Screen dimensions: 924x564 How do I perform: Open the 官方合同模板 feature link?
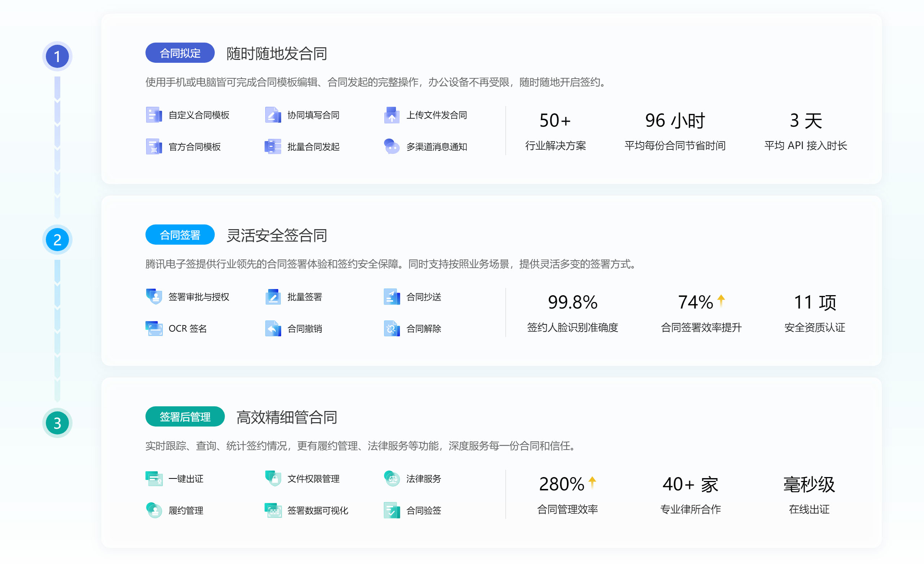194,147
